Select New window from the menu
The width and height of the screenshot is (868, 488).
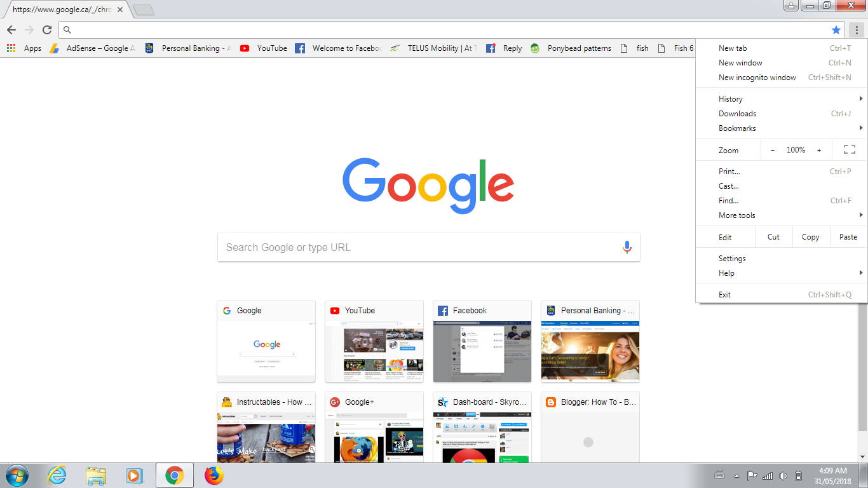click(782, 63)
